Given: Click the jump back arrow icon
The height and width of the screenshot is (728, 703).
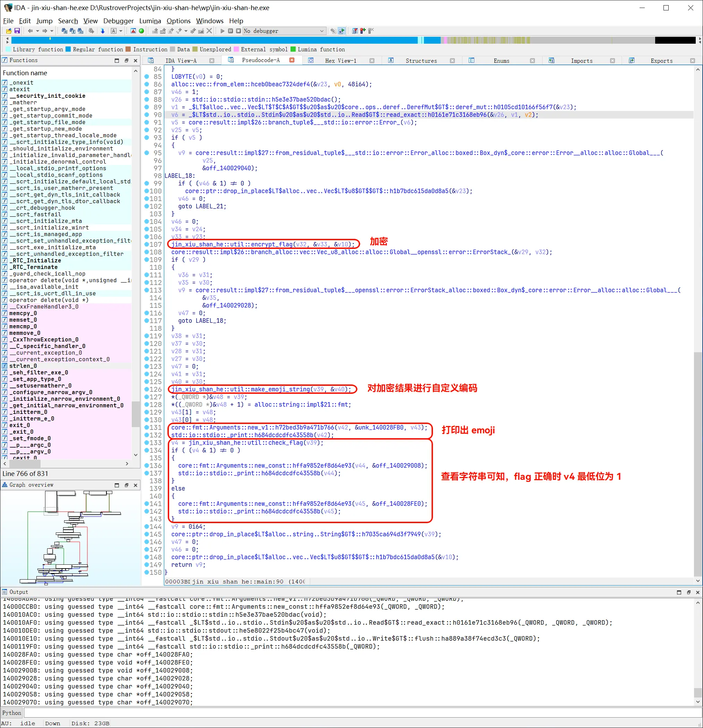Looking at the screenshot, I should tap(31, 31).
